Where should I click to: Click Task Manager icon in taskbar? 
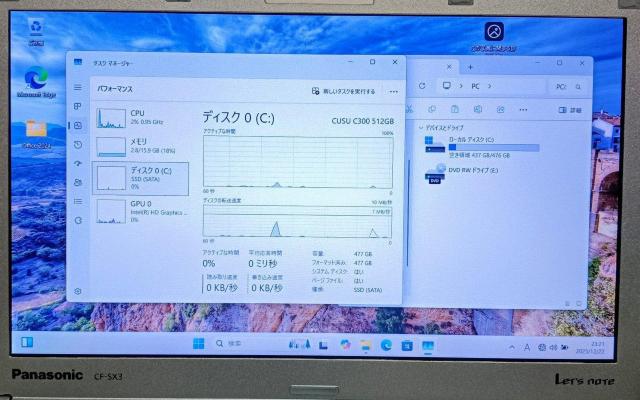coord(428,347)
